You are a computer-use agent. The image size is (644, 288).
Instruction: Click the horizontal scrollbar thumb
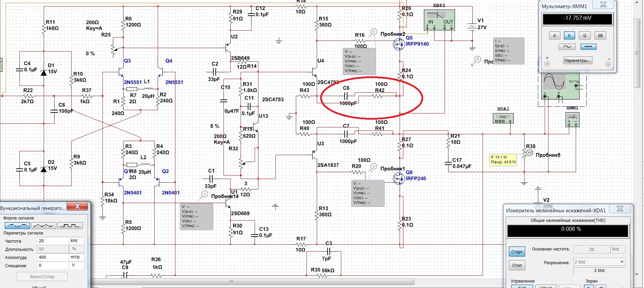(253, 282)
